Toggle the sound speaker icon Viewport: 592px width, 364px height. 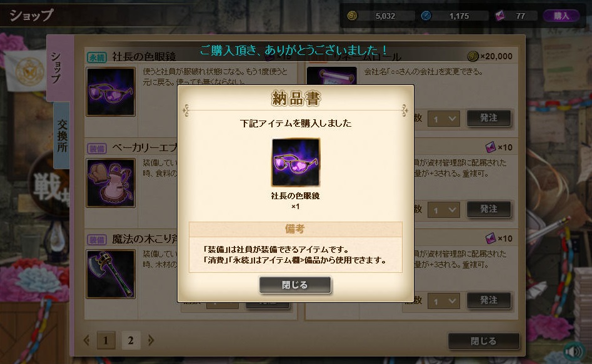pyautogui.click(x=574, y=351)
